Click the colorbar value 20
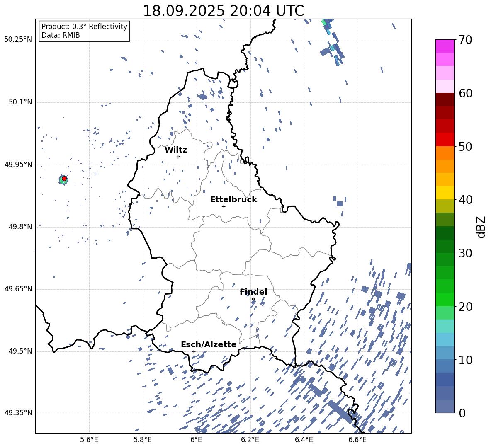 (465, 307)
